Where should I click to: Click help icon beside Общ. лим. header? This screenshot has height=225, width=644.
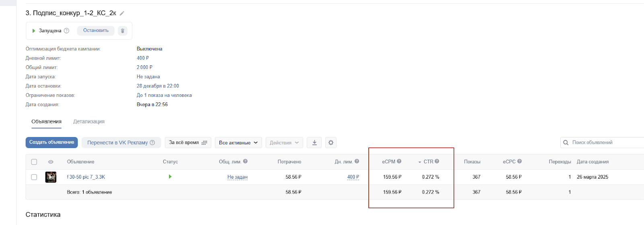click(x=245, y=161)
